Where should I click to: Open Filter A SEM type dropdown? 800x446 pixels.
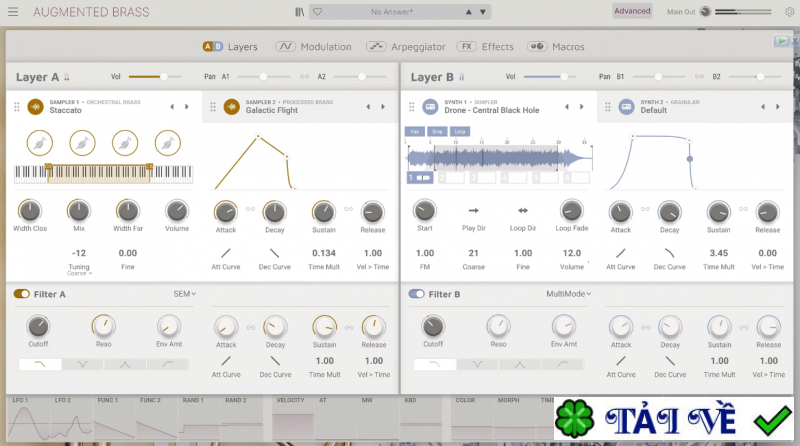click(x=185, y=294)
